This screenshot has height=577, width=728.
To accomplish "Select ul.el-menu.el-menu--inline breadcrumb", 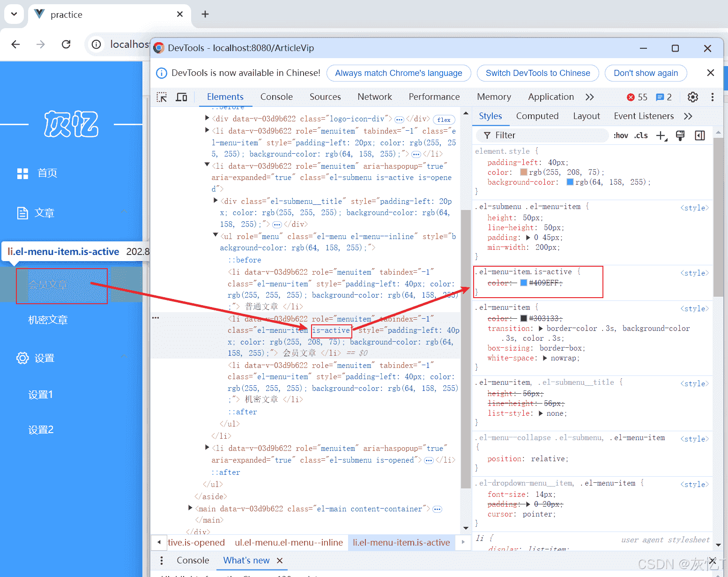I will [289, 542].
